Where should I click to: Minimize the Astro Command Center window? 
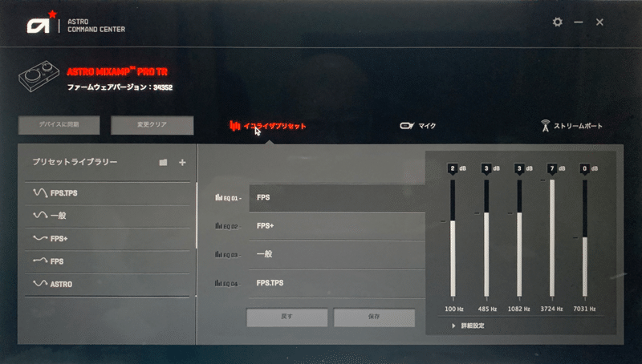578,22
